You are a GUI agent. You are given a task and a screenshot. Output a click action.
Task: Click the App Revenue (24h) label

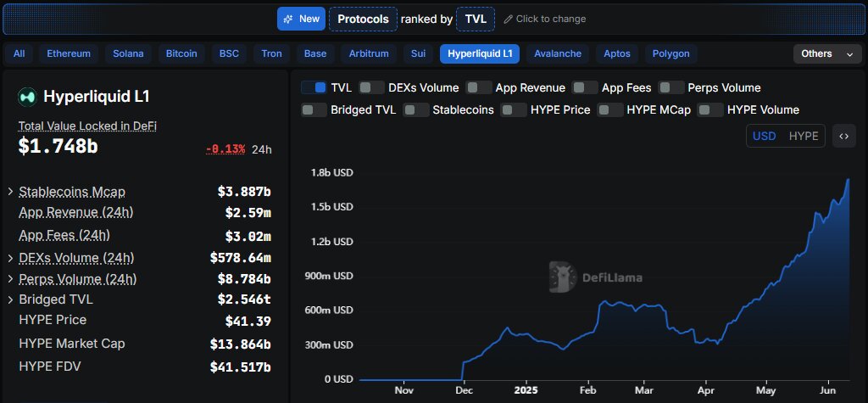[x=75, y=212]
